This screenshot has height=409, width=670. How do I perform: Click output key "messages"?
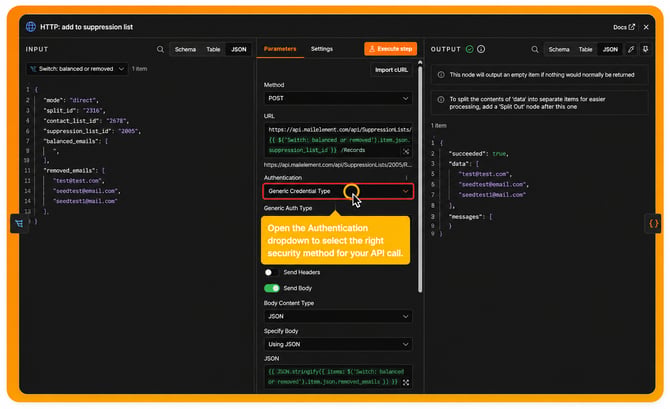[x=466, y=217]
